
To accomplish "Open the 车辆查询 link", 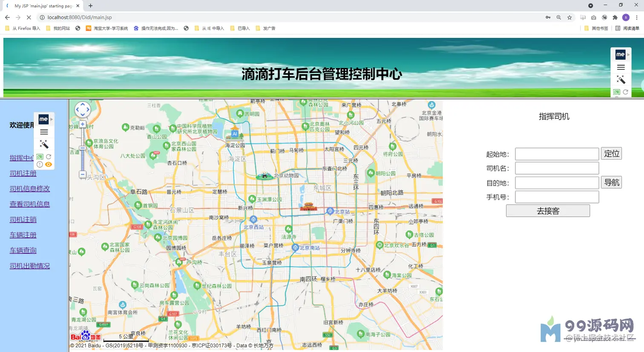I will coord(23,250).
